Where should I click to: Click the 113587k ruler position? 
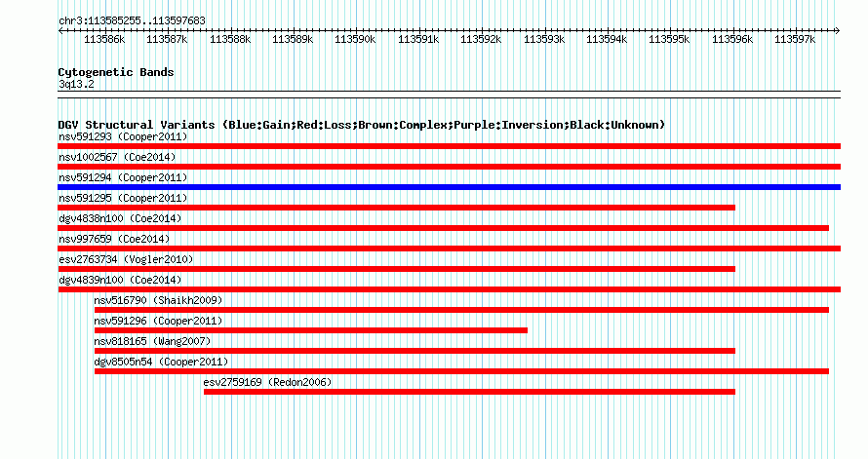pyautogui.click(x=167, y=39)
